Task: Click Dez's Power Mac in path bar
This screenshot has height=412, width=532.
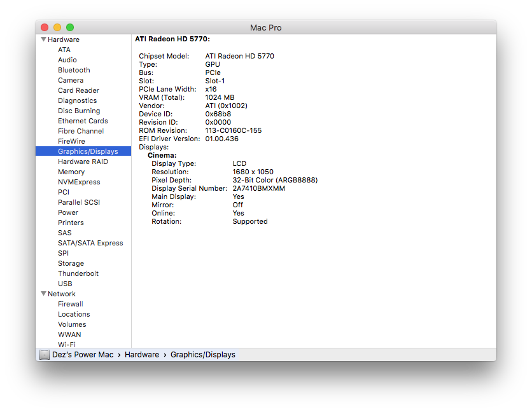Action: [x=83, y=355]
